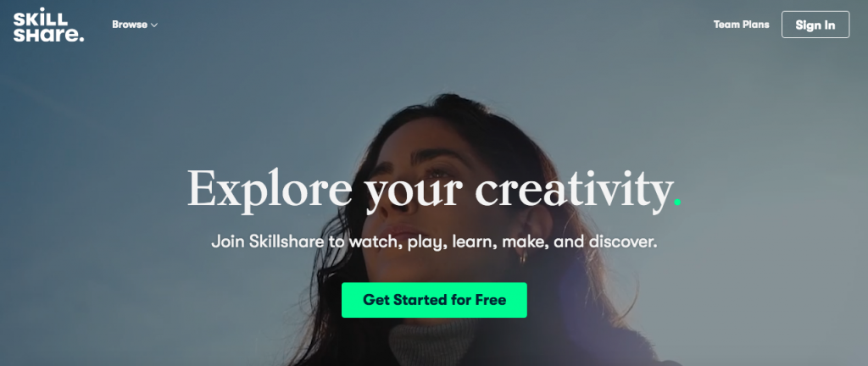
Task: Open the Team Plans link
Action: tap(741, 25)
